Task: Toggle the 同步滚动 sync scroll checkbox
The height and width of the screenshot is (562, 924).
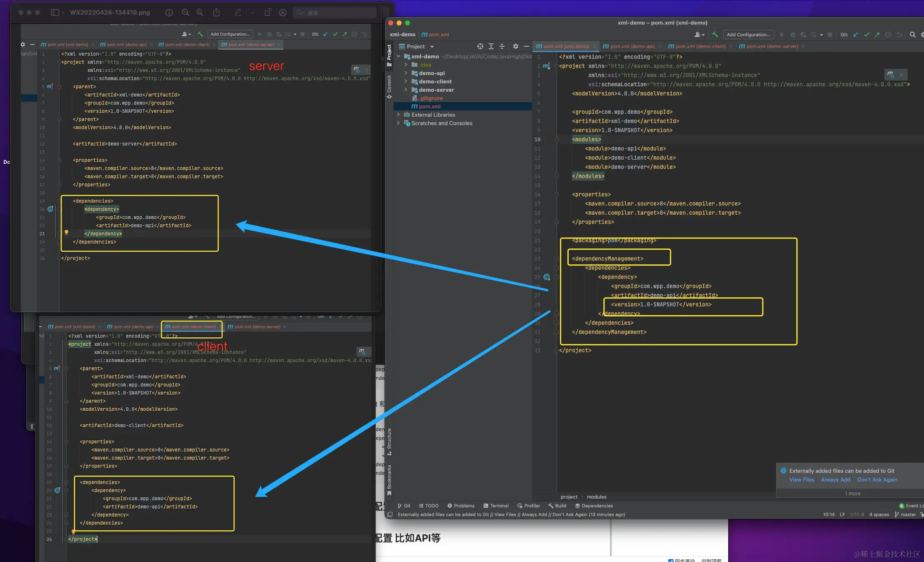Action: [671, 560]
